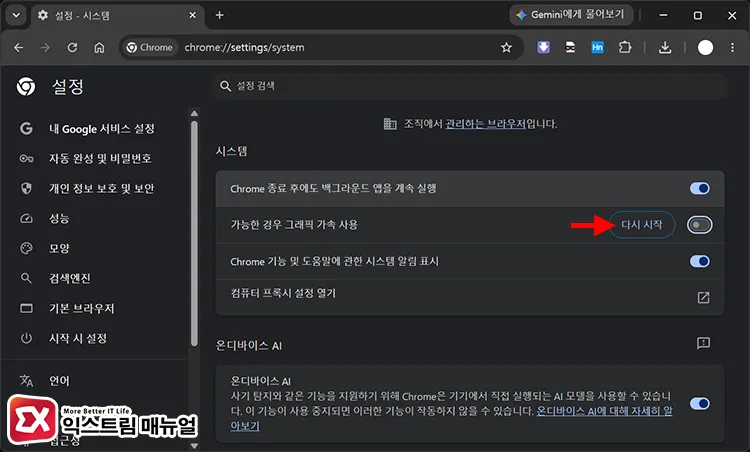This screenshot has height=452, width=750.
Task: Close the 설정 - 시스템 tab
Action: click(192, 15)
